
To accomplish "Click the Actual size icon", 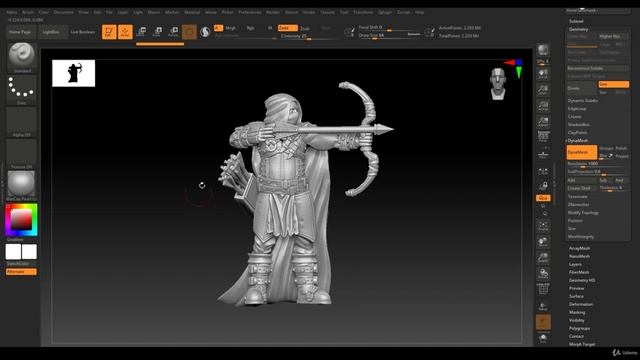I will click(543, 106).
